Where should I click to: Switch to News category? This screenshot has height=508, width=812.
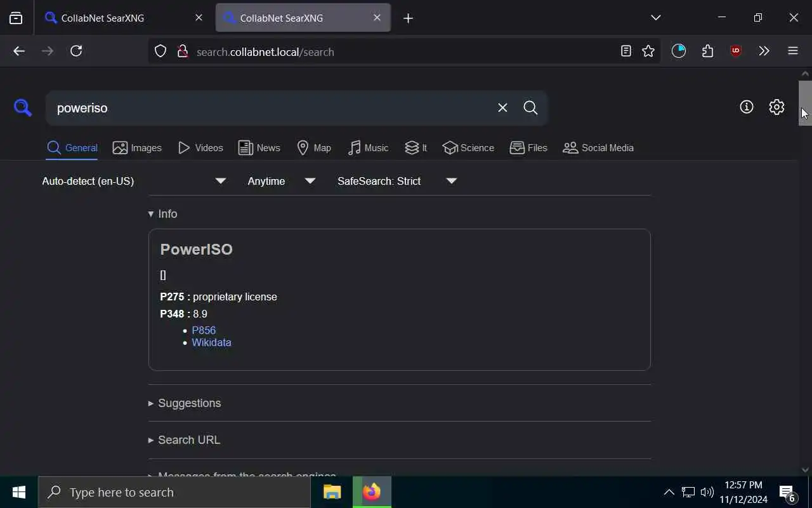(x=259, y=148)
